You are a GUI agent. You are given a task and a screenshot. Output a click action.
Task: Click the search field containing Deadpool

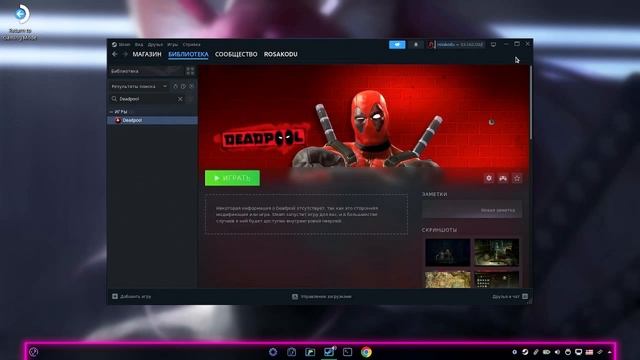tap(147, 99)
